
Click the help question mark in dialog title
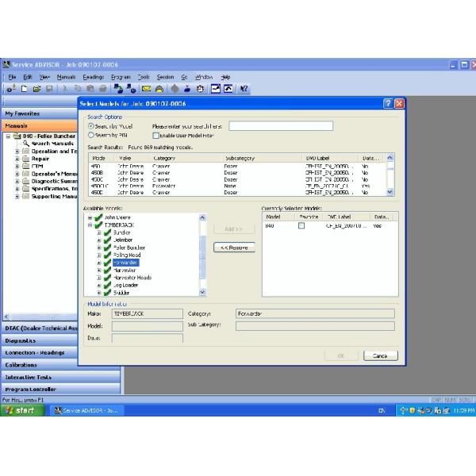tap(387, 104)
